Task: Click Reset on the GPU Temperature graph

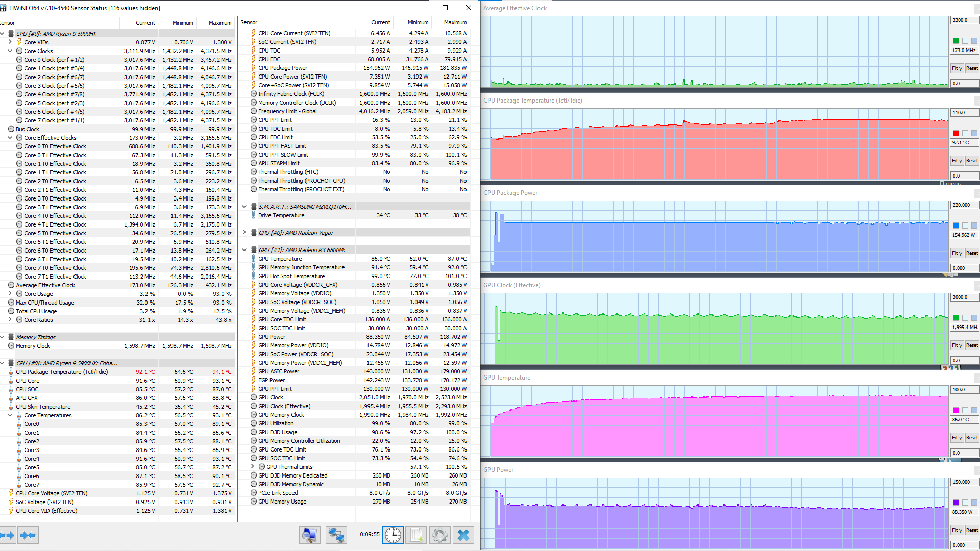Action: (x=972, y=438)
